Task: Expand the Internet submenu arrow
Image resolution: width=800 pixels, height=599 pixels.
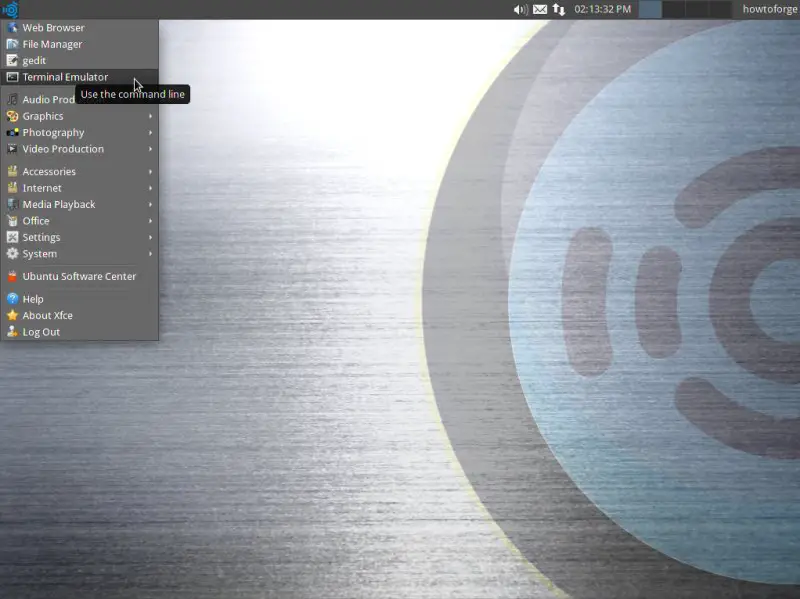Action: coord(151,188)
